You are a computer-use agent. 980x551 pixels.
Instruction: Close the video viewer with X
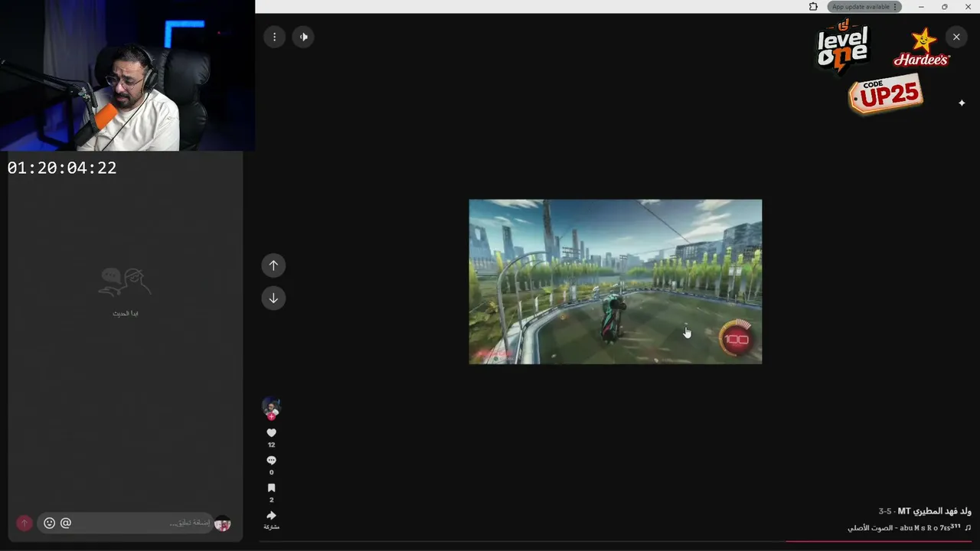tap(956, 37)
